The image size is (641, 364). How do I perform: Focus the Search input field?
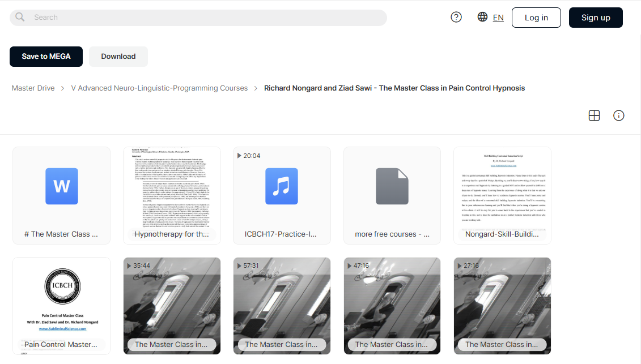pyautogui.click(x=198, y=18)
